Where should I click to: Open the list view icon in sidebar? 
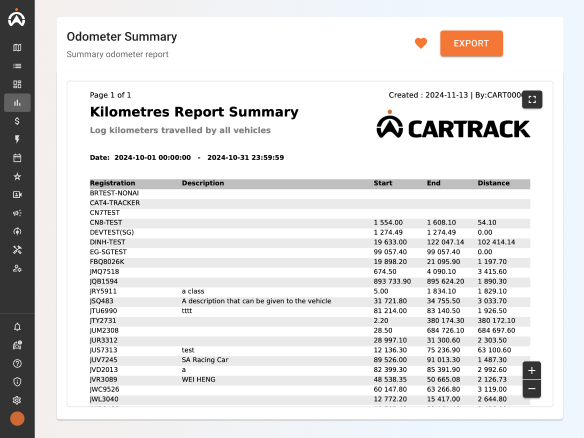click(x=17, y=66)
